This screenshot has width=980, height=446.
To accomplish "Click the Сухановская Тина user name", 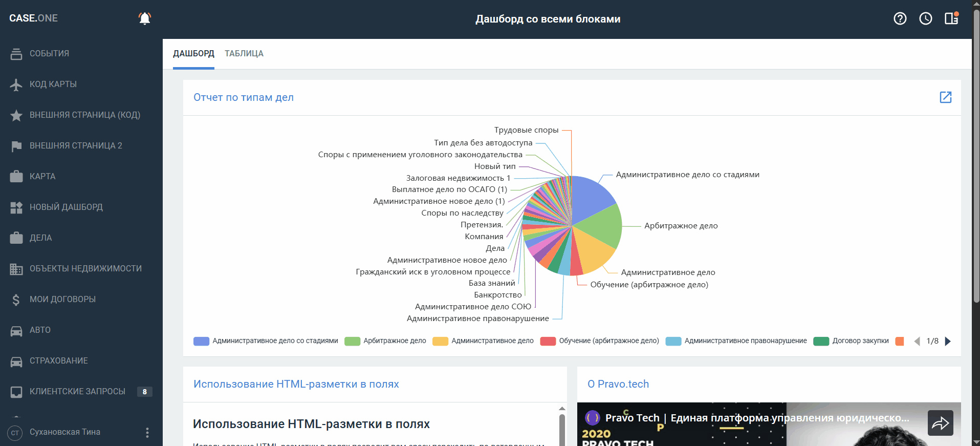I will [x=65, y=432].
